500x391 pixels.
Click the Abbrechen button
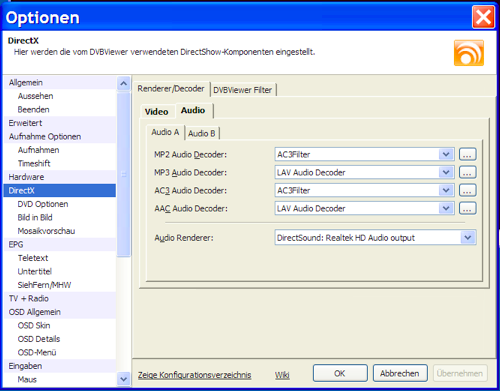coord(400,373)
